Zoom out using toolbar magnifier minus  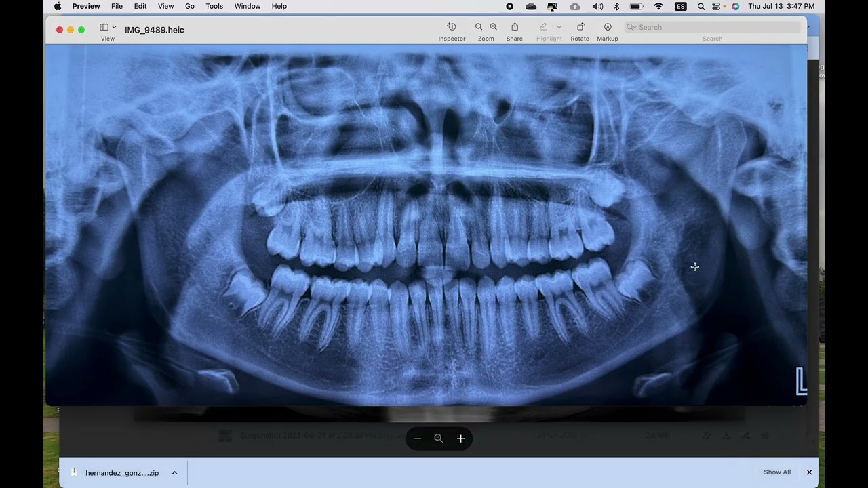click(x=479, y=27)
